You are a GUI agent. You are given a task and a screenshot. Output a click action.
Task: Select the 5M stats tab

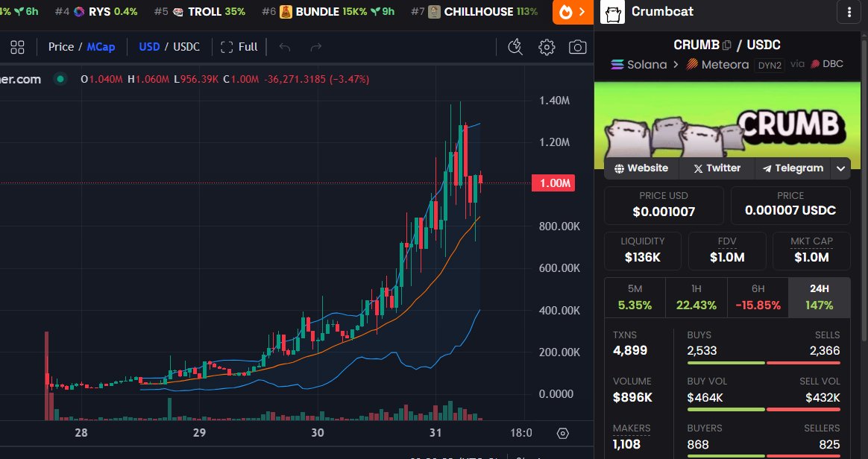click(x=635, y=297)
